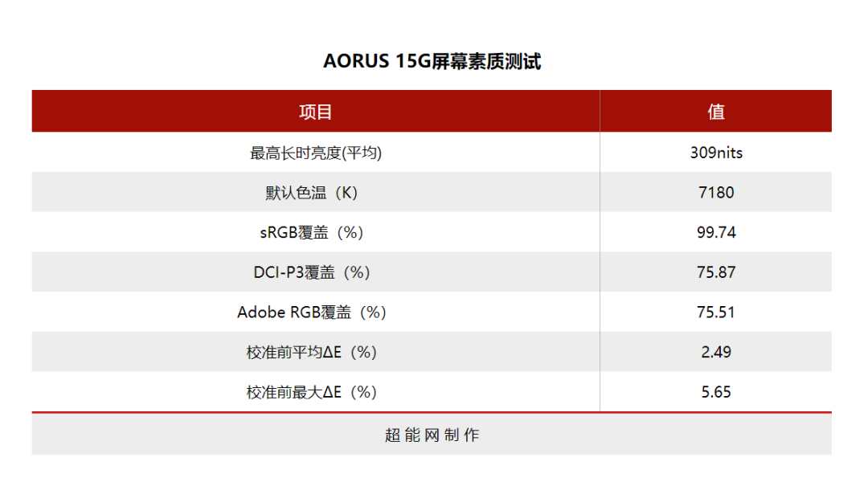Click the 99.74 sRGB value cell
868x478 pixels.
click(x=716, y=232)
